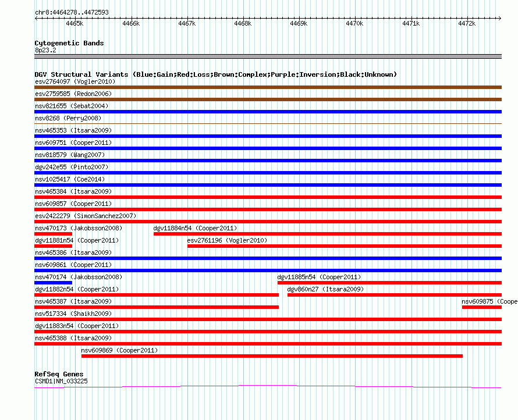Click the 4472k ruler tick label

pos(467,23)
